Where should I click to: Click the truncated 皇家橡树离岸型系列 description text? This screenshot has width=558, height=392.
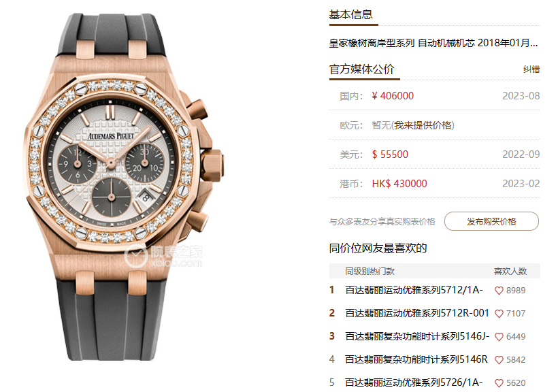(433, 43)
